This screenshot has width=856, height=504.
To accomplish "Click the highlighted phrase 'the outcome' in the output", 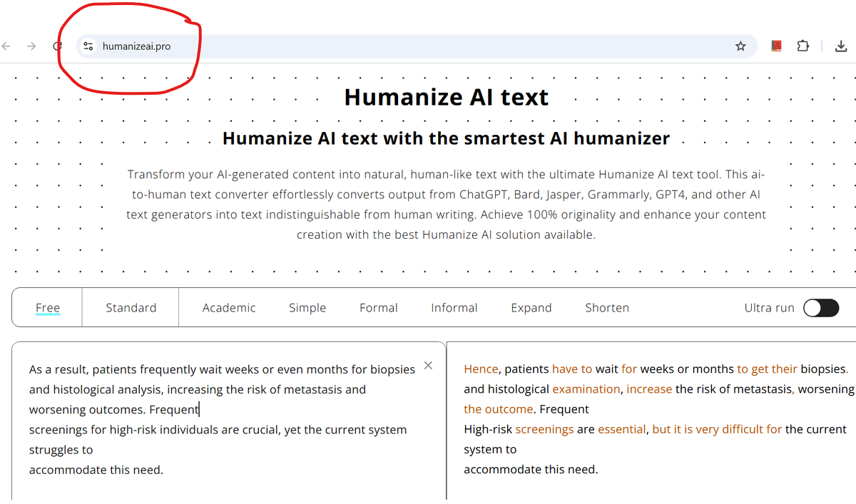I will click(498, 409).
